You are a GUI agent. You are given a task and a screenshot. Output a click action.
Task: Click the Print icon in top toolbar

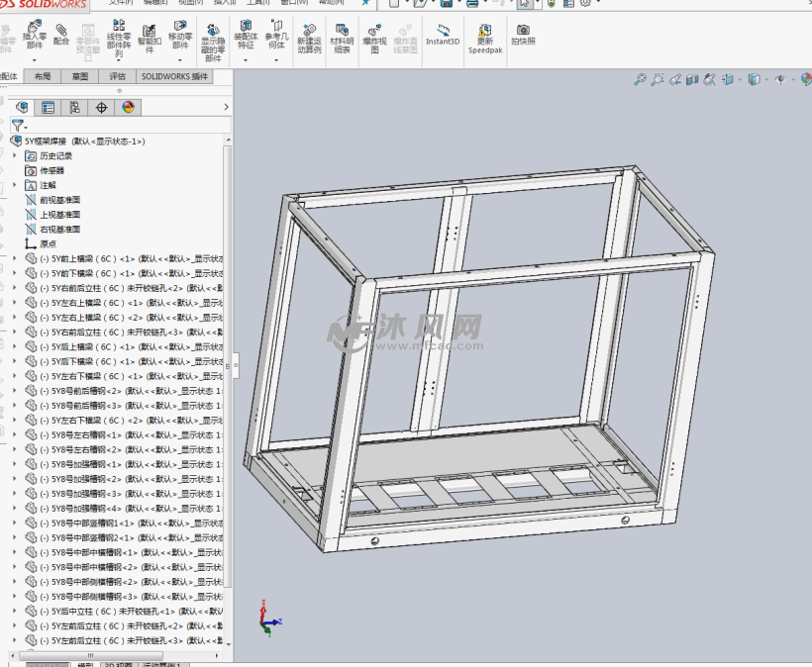[x=471, y=3]
